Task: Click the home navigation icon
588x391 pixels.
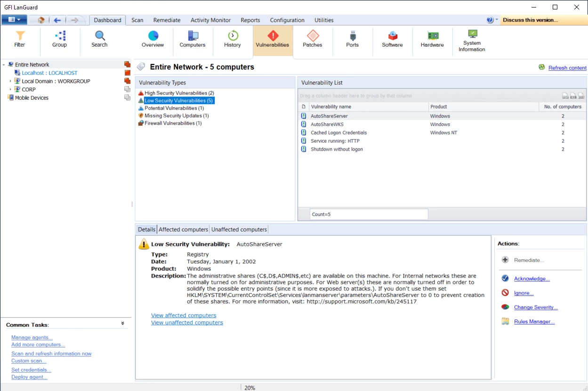Action: (x=41, y=20)
